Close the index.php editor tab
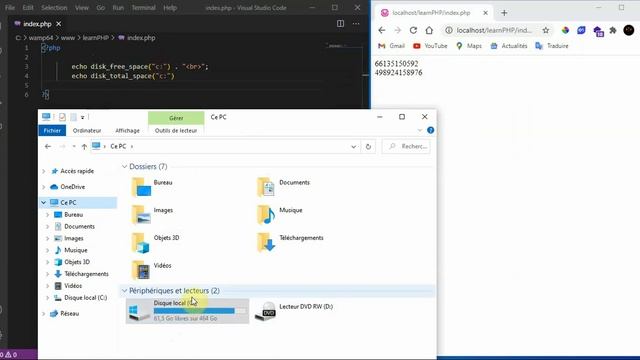The width and height of the screenshot is (640, 360). pyautogui.click(x=59, y=24)
